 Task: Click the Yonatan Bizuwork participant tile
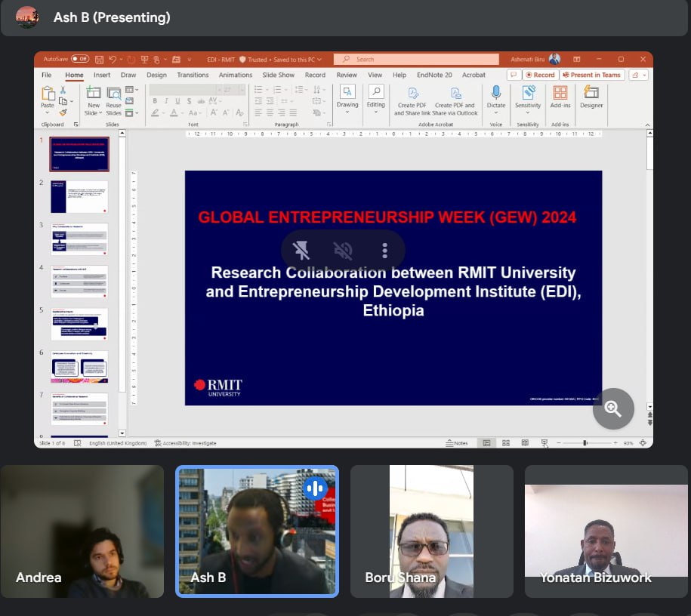tap(606, 531)
